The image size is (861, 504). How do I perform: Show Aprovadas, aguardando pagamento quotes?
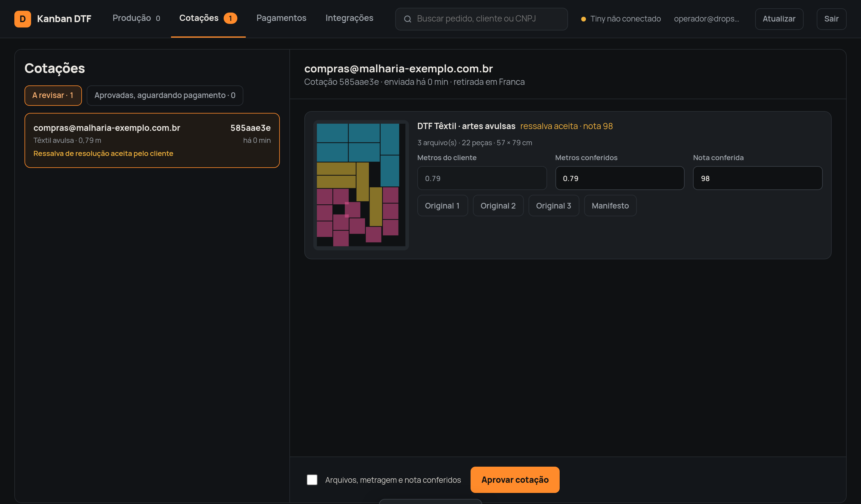click(165, 95)
